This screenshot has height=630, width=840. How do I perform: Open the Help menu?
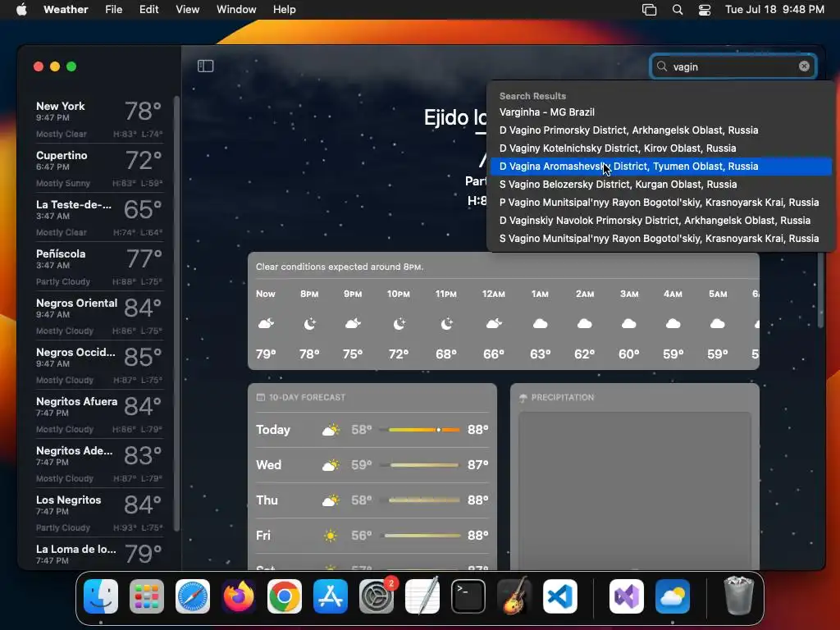[x=284, y=9]
